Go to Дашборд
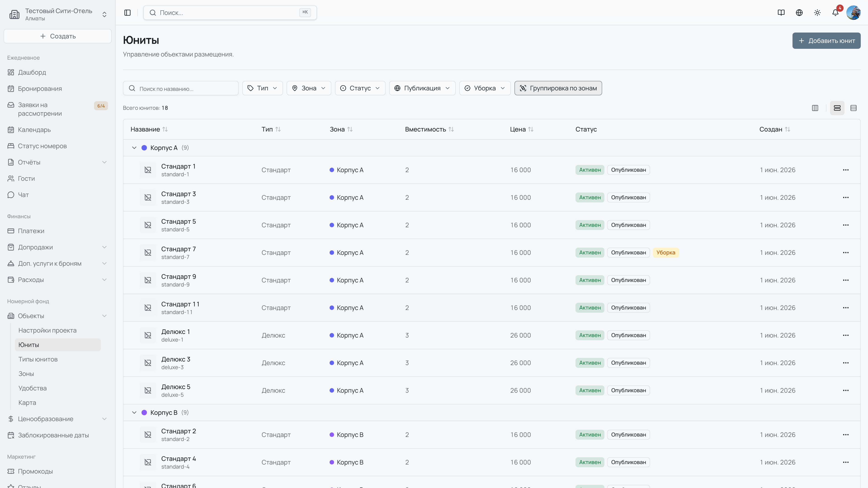The image size is (868, 488). point(57,72)
